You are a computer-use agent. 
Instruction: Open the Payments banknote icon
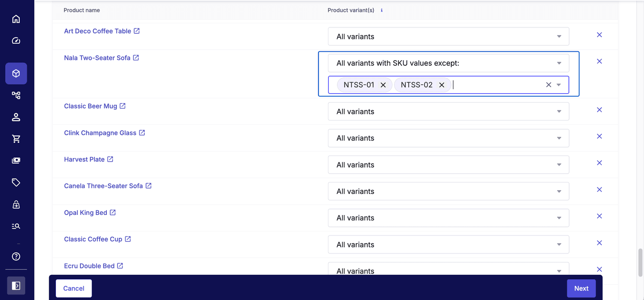point(16,160)
